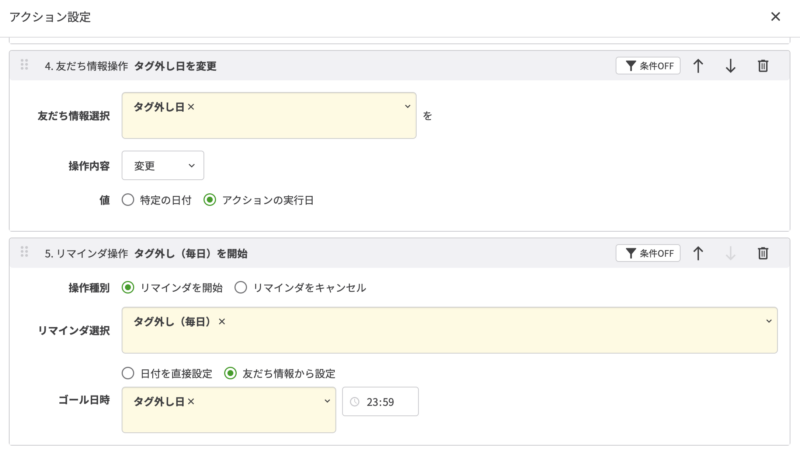
Task: Expand リマインダ選択 dropdown
Action: 768,321
